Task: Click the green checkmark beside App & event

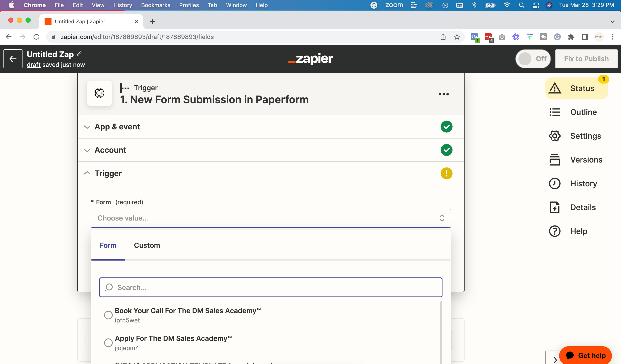Action: coord(446,127)
